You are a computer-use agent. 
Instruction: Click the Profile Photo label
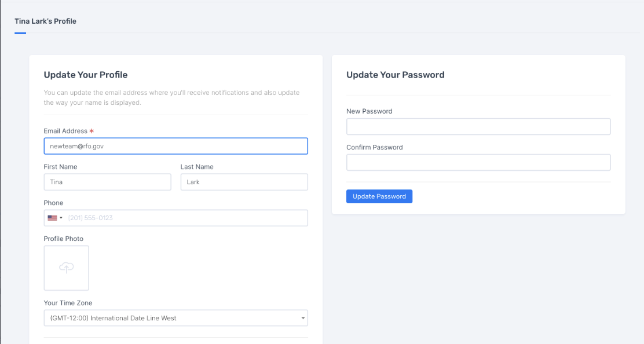click(x=64, y=239)
